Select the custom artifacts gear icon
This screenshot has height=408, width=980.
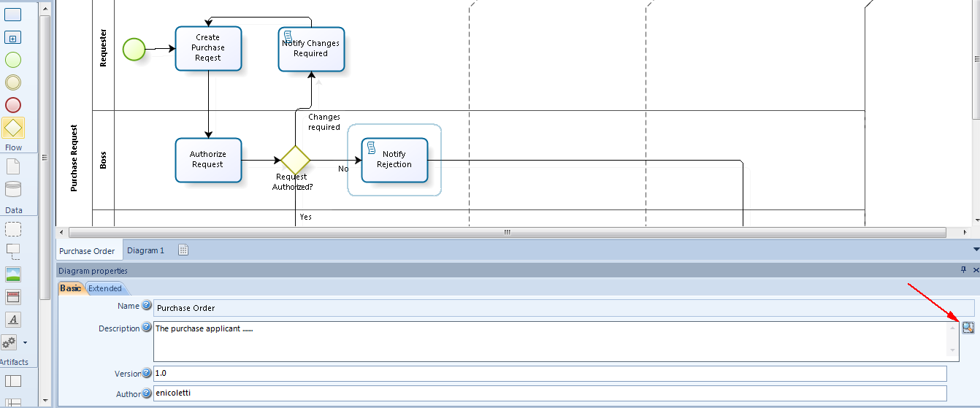[9, 342]
